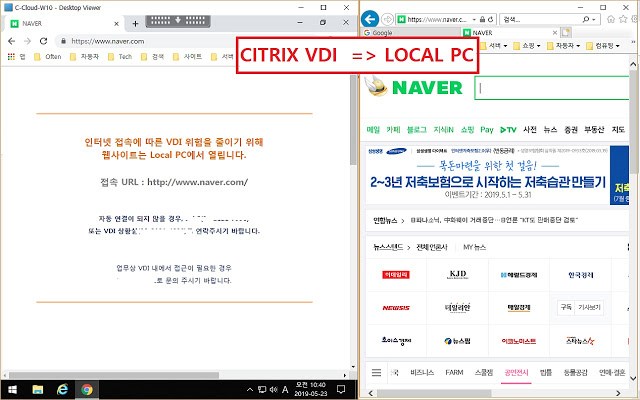Open the 자동차 bookmark folder in Chrome
Screen dimensions: 640x400
[x=84, y=57]
